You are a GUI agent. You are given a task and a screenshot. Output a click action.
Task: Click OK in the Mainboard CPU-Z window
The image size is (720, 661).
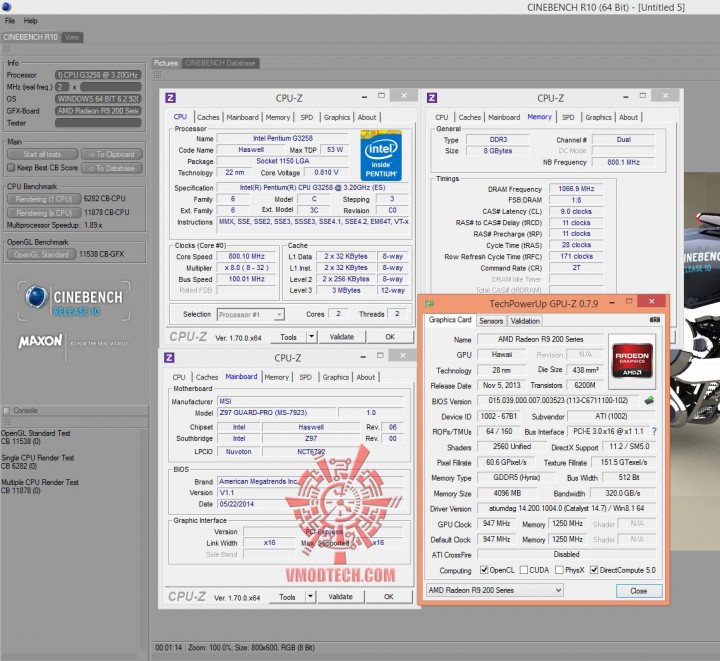click(x=388, y=596)
